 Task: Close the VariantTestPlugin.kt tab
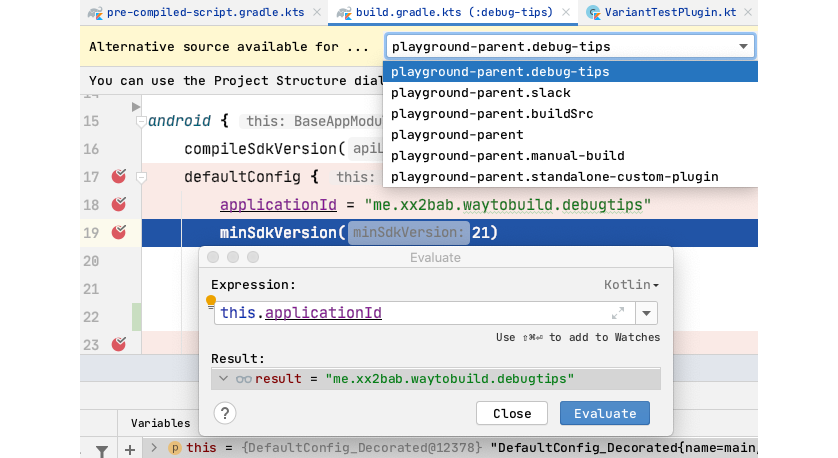[x=748, y=12]
